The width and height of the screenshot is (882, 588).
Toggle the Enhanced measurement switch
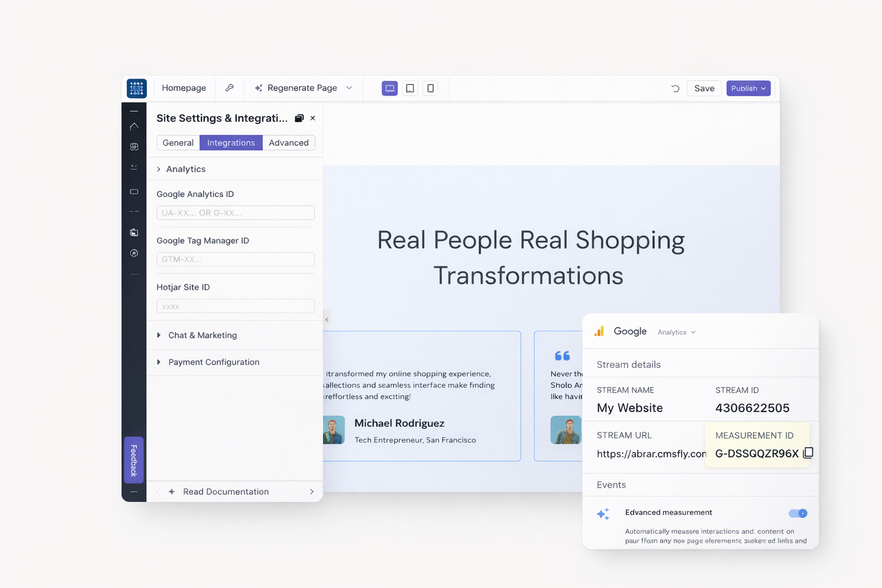[x=798, y=513]
